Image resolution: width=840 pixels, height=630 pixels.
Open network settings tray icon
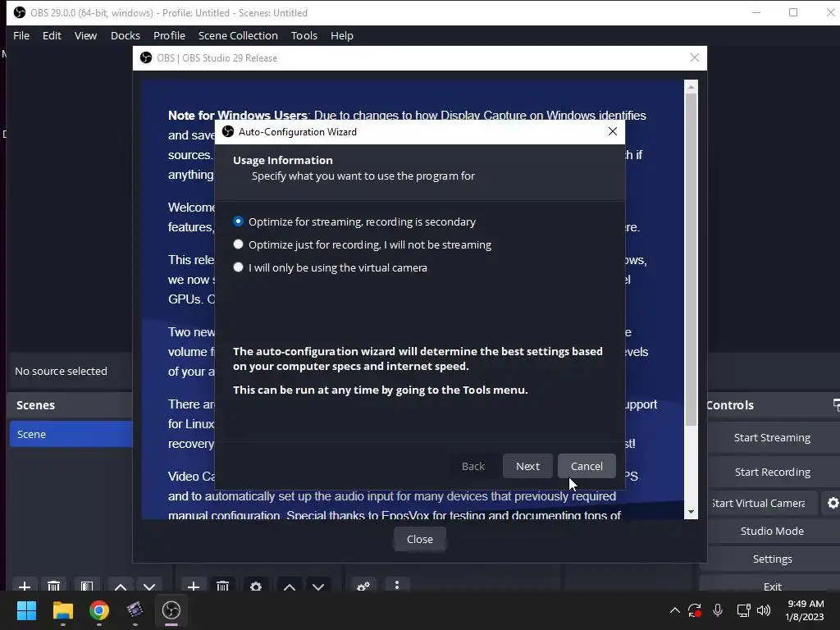(x=743, y=609)
